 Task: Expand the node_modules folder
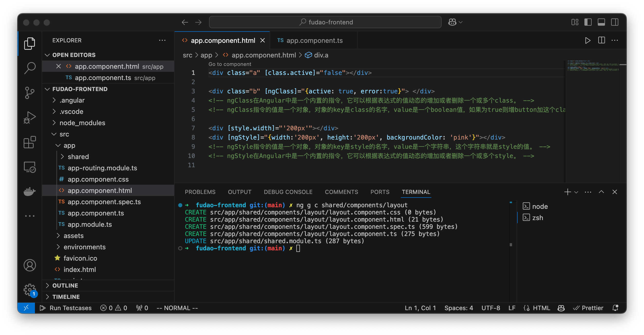click(54, 123)
